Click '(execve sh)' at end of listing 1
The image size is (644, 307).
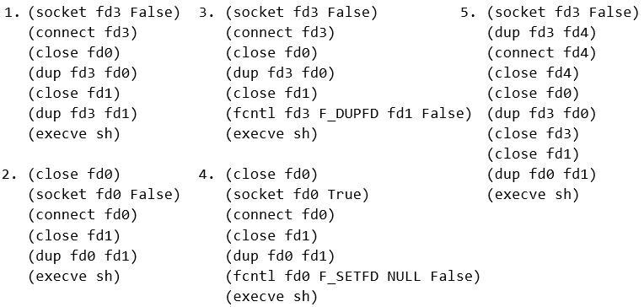[x=74, y=134]
